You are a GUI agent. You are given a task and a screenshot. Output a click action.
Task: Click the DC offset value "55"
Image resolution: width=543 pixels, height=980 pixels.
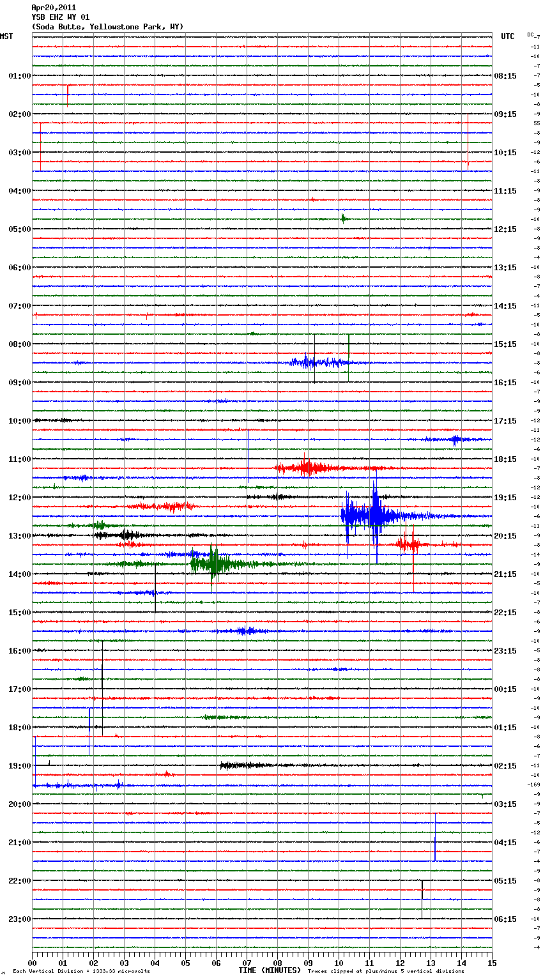[537, 123]
